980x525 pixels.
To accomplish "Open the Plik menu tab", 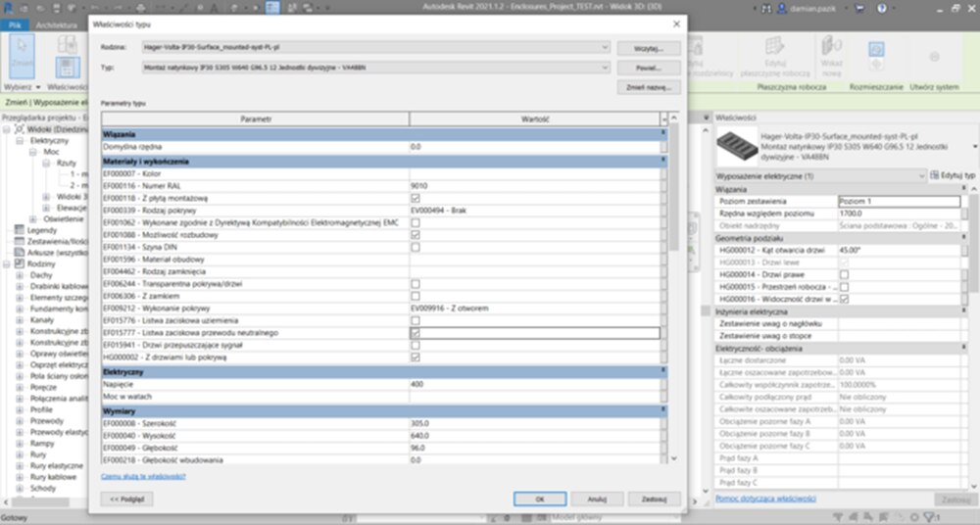I will pos(15,24).
